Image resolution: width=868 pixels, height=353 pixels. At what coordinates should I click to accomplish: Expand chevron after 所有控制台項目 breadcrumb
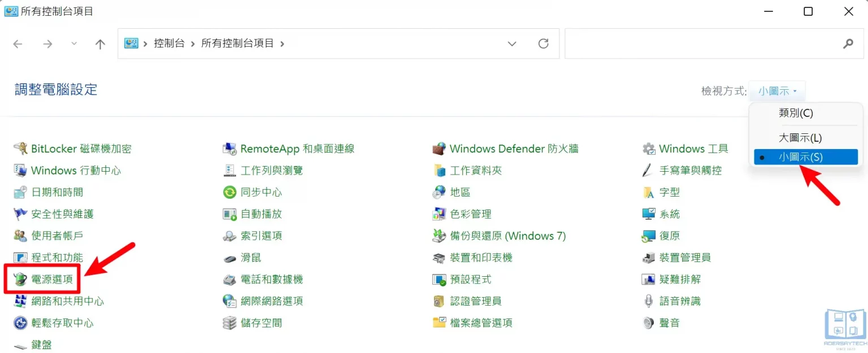pyautogui.click(x=283, y=43)
